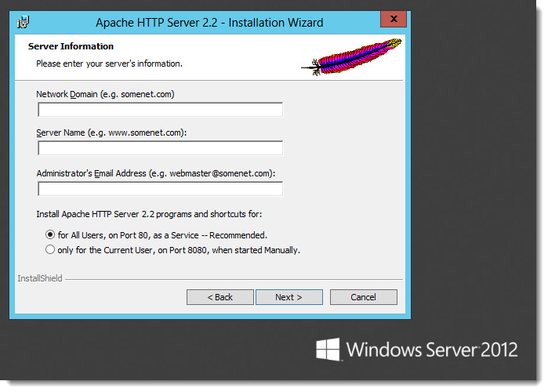
Task: Proceed with the Next button
Action: tap(289, 297)
